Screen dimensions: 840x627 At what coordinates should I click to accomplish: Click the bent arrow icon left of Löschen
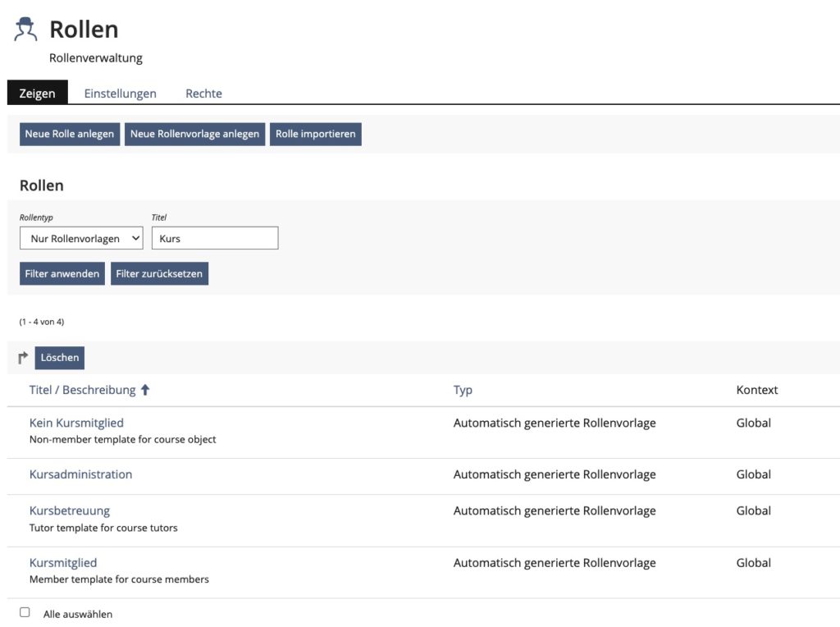(x=23, y=358)
